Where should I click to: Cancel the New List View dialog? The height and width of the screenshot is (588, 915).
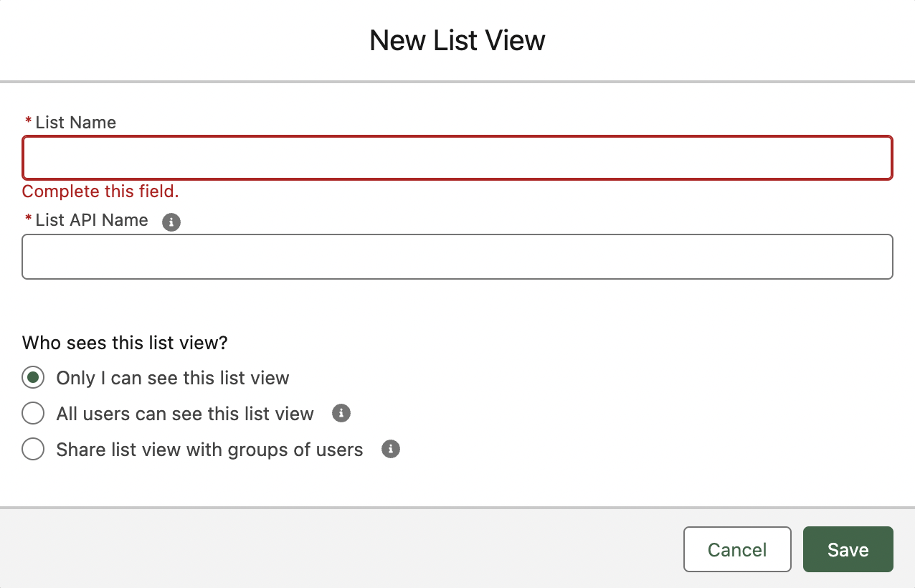click(x=737, y=550)
